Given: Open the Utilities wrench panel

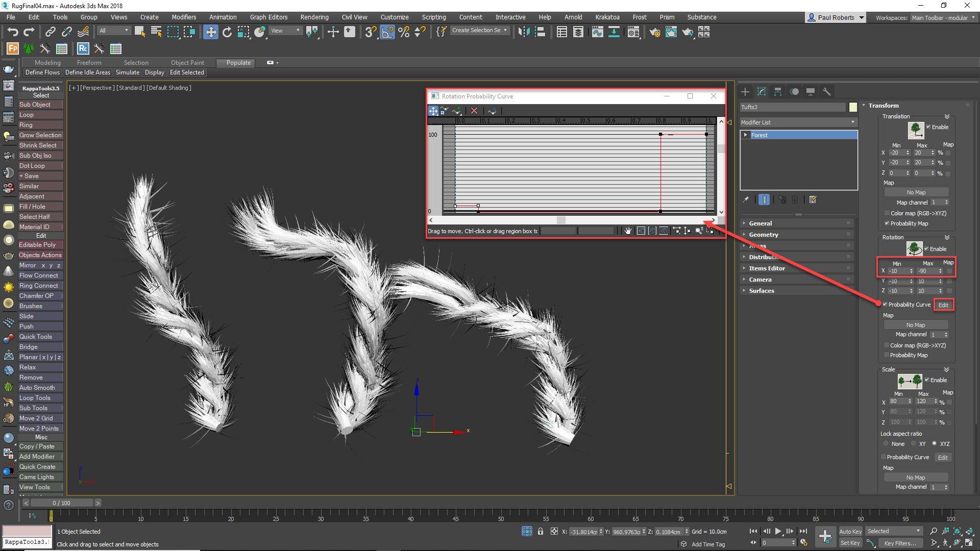Looking at the screenshot, I should pos(826,92).
